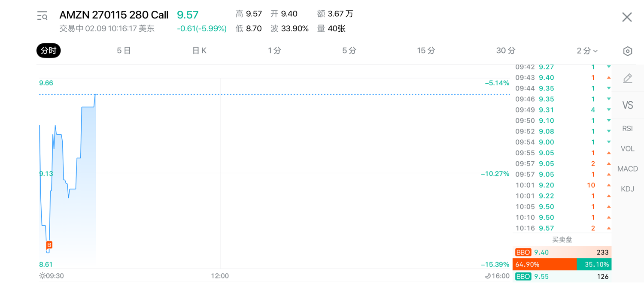Click the 16:00 market close moon label
644x296 pixels.
(497, 276)
